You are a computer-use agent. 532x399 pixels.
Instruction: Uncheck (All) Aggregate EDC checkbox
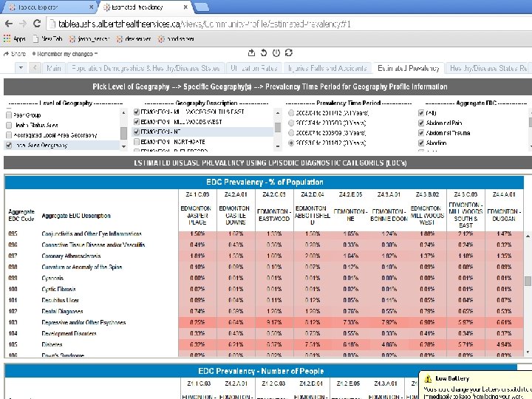[421, 112]
